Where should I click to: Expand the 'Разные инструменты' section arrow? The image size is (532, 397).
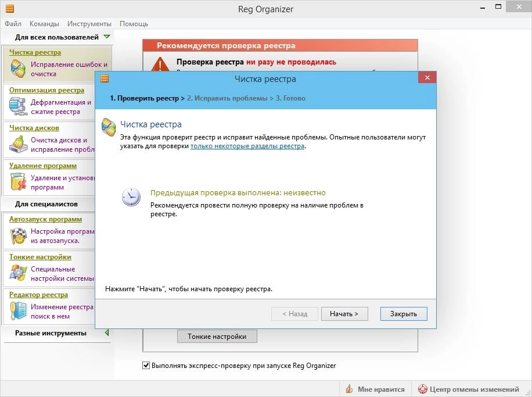pos(107,332)
